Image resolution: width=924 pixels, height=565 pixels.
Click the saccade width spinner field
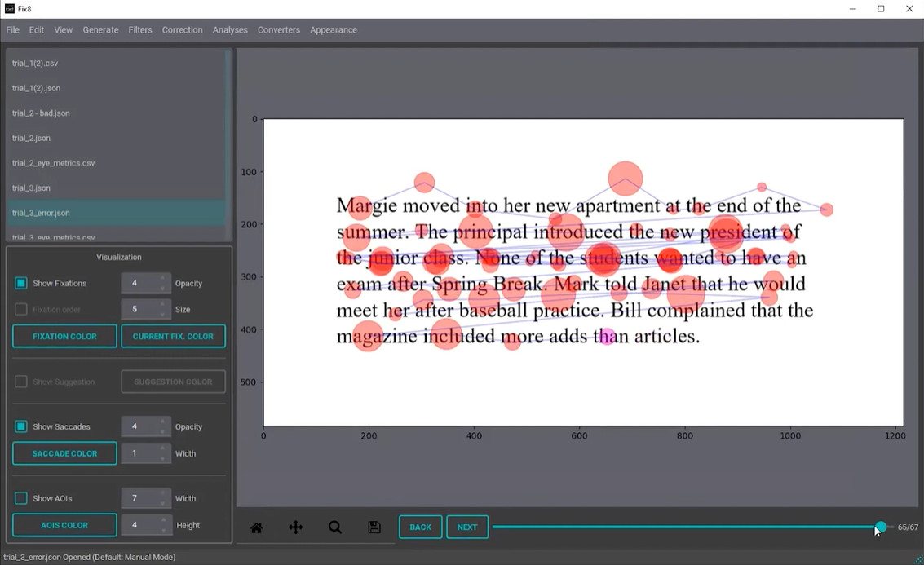pyautogui.click(x=146, y=453)
